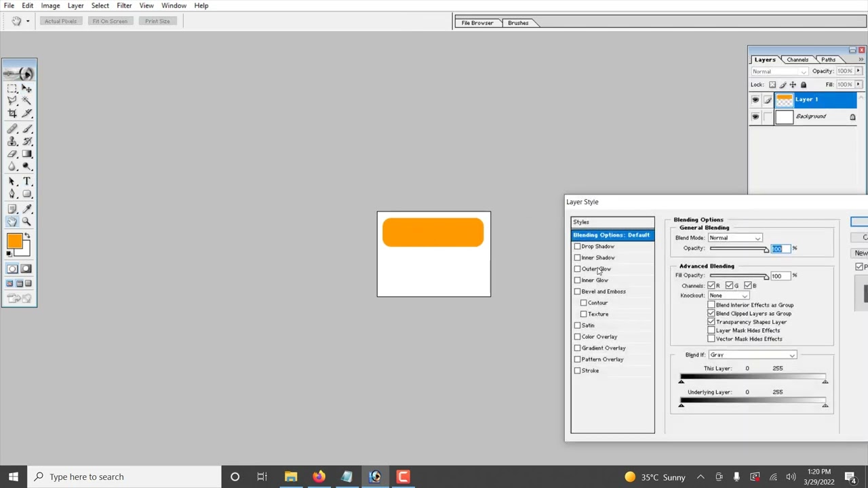Switch to the Channels tab
This screenshot has height=488, width=868.
[x=797, y=60]
